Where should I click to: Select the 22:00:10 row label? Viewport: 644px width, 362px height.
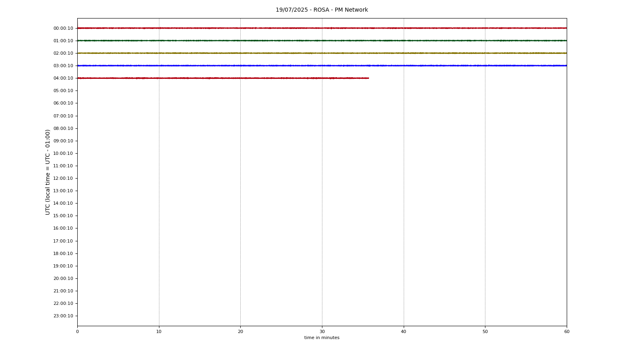pyautogui.click(x=63, y=303)
